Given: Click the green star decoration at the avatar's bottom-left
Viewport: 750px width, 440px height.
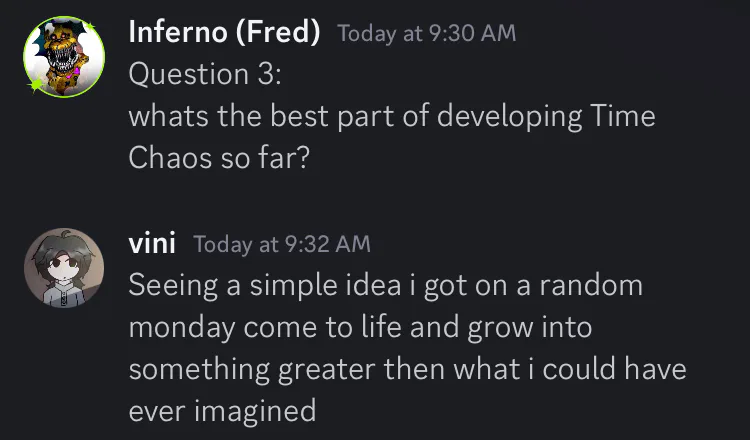Looking at the screenshot, I should (35, 85).
